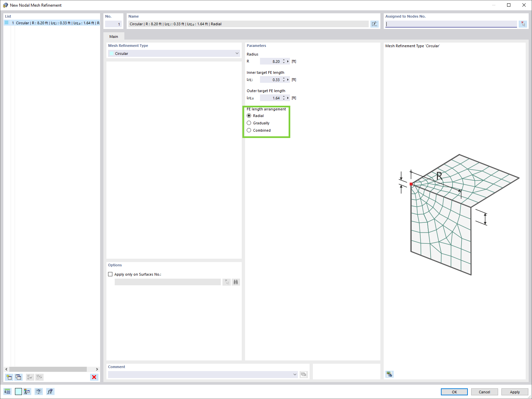This screenshot has height=399, width=532.
Task: Pick nodes graphically for 'Assigned to Nodes No.'
Action: coord(523,24)
